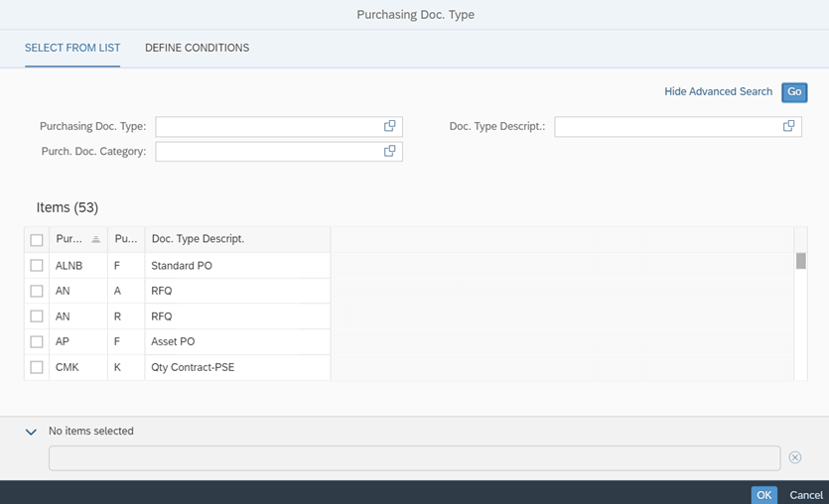829x504 pixels.
Task: Select the AP Asset PO row checkbox
Action: click(x=37, y=342)
